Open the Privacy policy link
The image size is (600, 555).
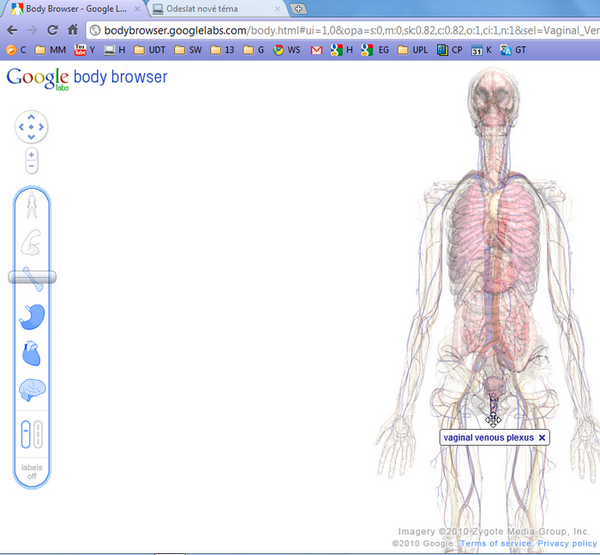566,543
